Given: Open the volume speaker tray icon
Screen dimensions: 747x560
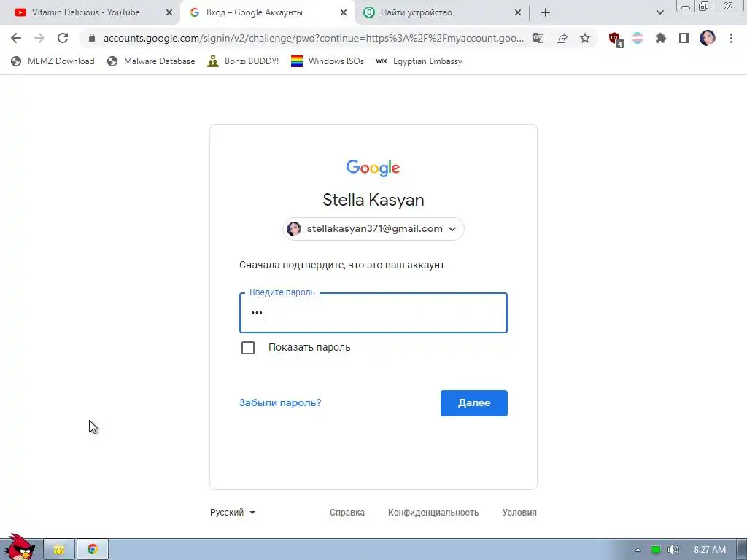Looking at the screenshot, I should (x=673, y=550).
